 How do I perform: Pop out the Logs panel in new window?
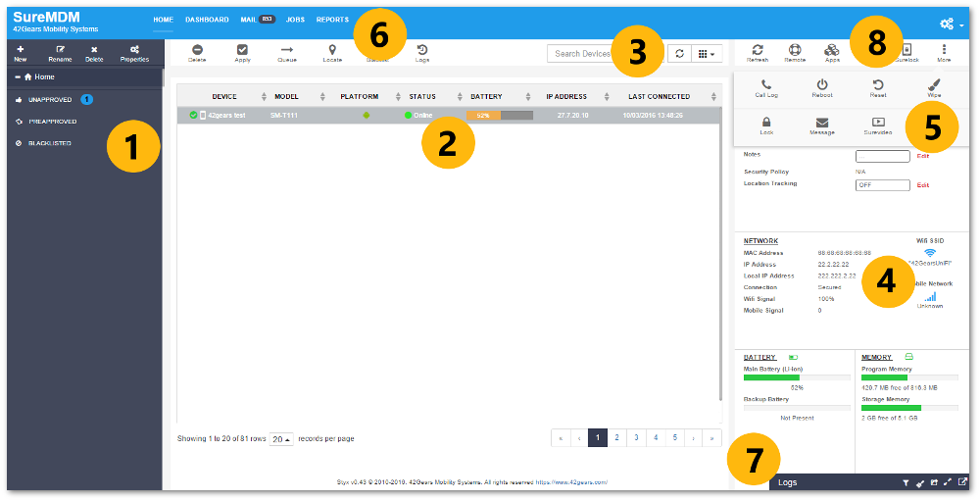point(962,482)
